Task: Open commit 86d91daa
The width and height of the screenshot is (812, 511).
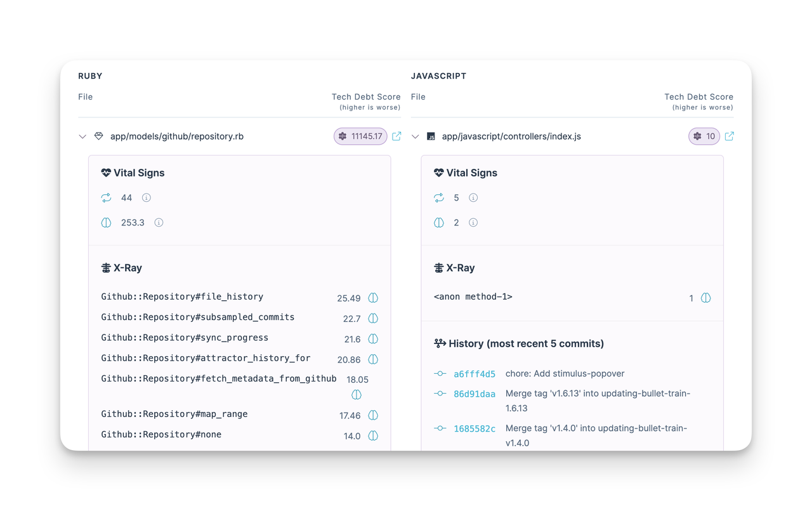Action: click(475, 394)
